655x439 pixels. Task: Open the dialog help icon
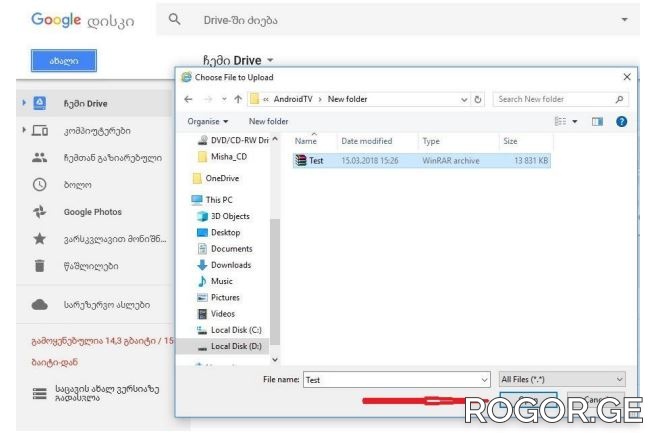point(621,122)
